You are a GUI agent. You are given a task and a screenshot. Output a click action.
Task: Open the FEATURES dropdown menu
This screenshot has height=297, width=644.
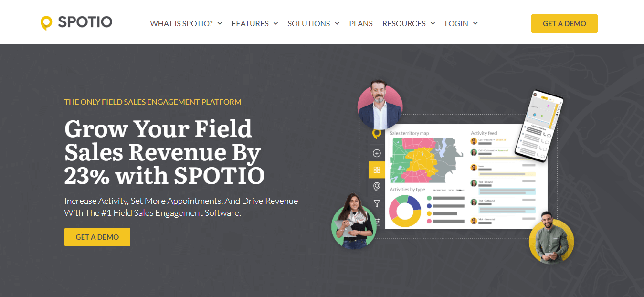pos(255,23)
